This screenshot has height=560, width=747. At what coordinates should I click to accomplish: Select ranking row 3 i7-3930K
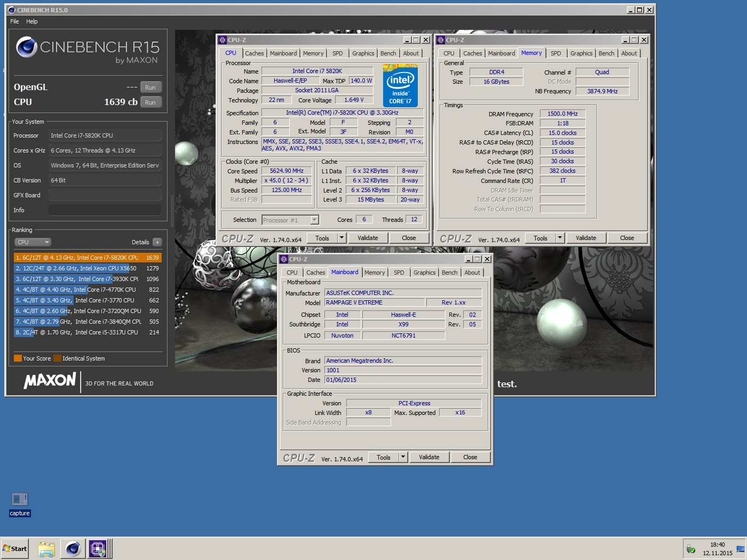[x=88, y=279]
